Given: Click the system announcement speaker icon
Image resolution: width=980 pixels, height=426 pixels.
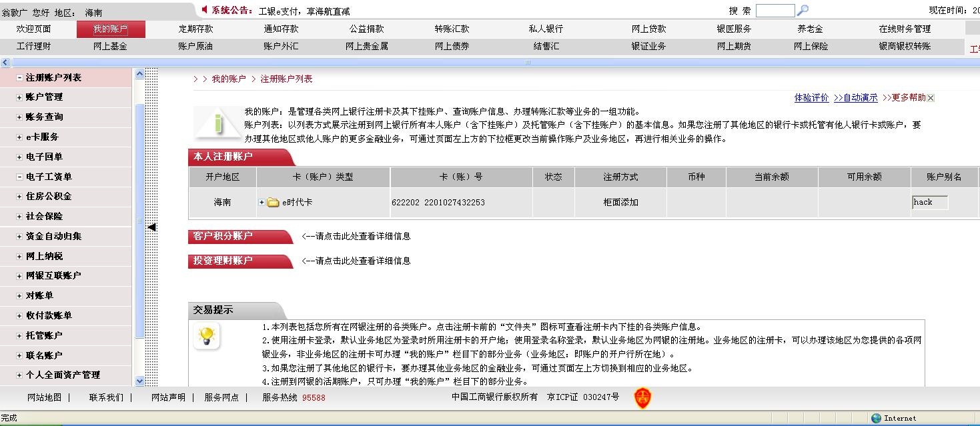Looking at the screenshot, I should click(x=205, y=9).
